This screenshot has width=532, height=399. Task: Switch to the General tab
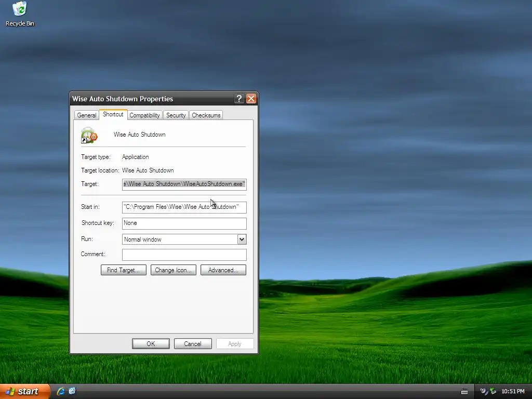(87, 115)
